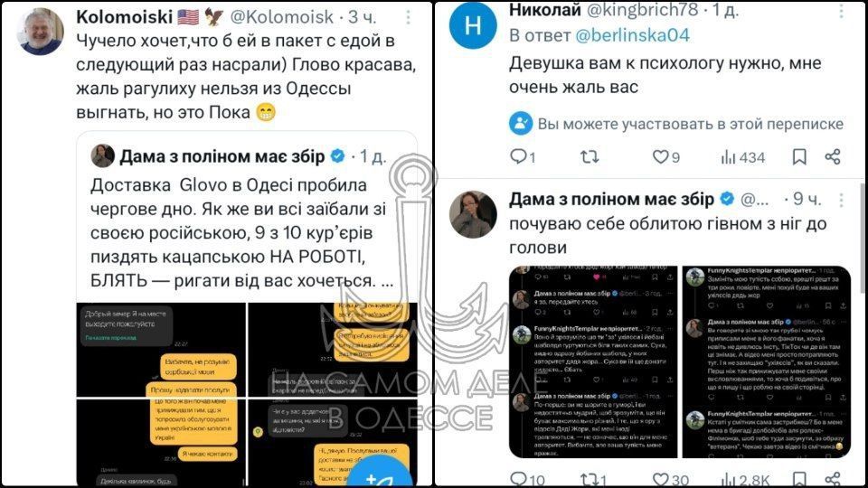The height and width of the screenshot is (488, 868).
Task: Retweet Николай's reply
Action: click(x=590, y=157)
